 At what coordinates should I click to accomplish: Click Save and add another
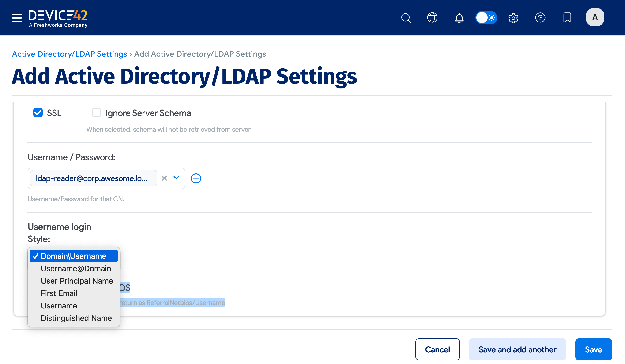coord(517,349)
